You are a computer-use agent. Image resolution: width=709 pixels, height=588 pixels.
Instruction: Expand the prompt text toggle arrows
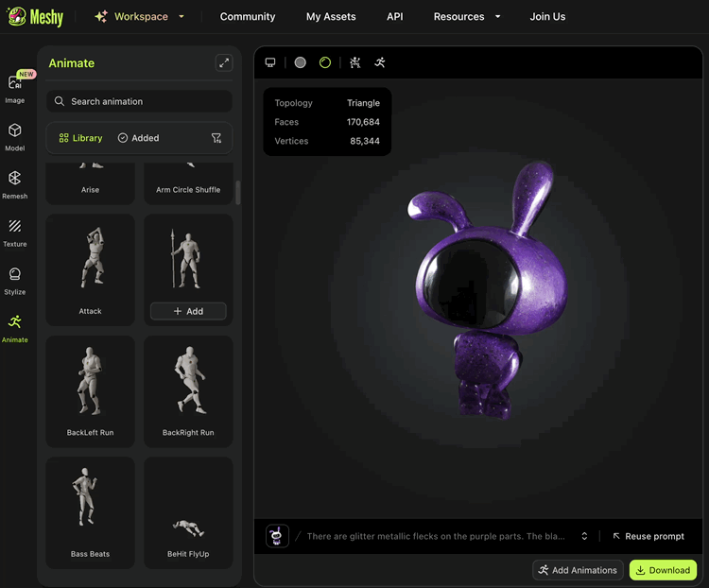[584, 536]
